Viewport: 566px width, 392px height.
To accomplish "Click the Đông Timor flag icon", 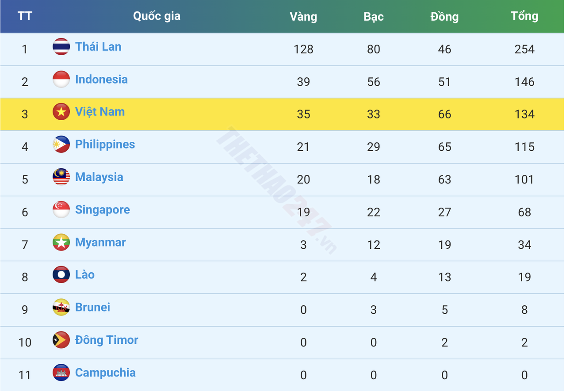I will tap(61, 340).
